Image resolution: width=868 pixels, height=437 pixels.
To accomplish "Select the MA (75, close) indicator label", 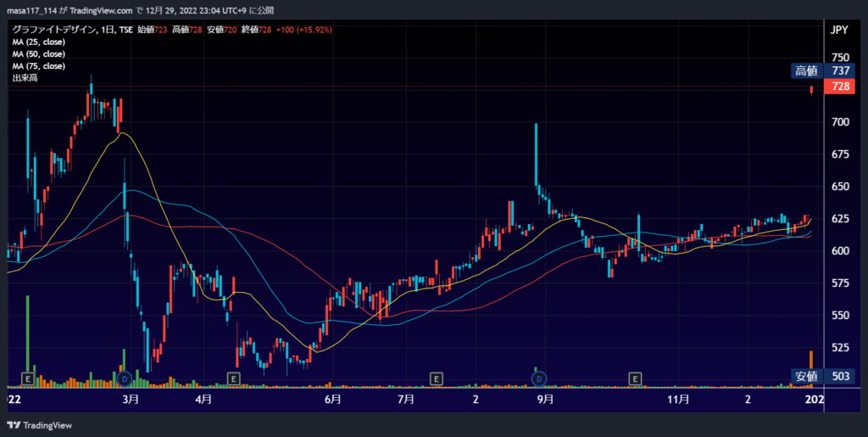I will point(39,66).
